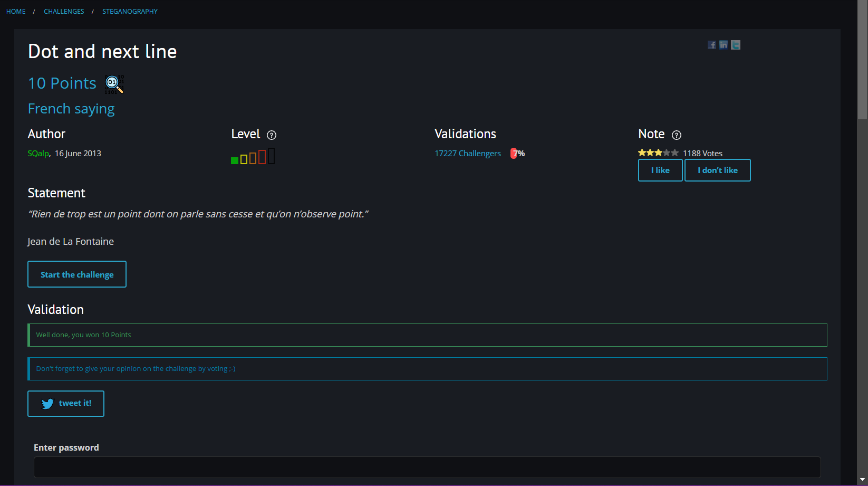Click the Well done, you won message
This screenshot has width=868, height=486.
coord(427,335)
